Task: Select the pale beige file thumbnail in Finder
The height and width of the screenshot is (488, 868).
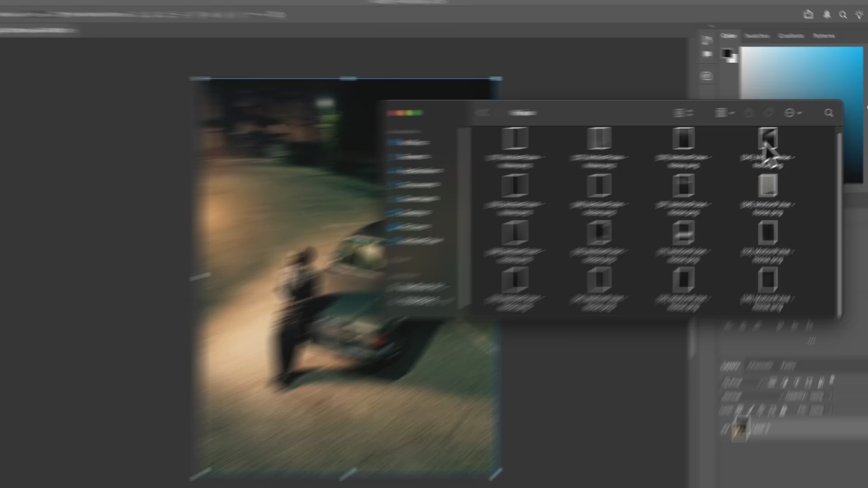Action: pos(768,185)
